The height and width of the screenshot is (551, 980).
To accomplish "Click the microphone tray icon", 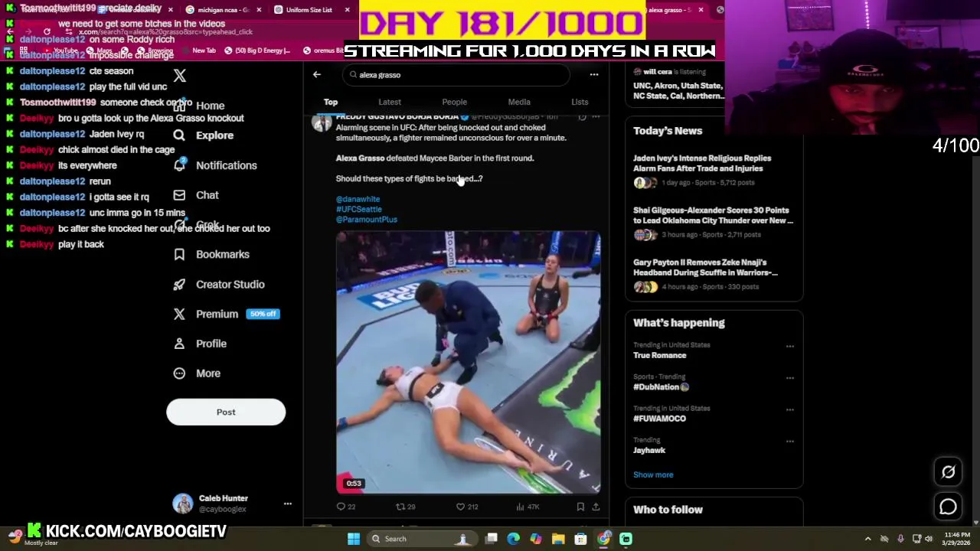I will [900, 539].
